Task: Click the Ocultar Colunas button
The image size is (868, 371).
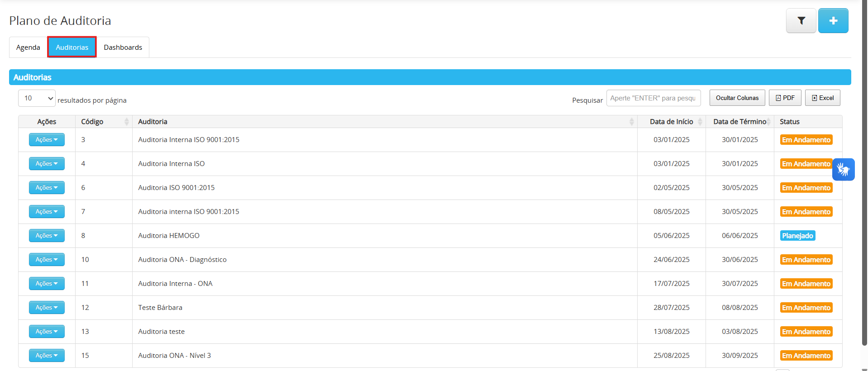Action: pos(737,98)
